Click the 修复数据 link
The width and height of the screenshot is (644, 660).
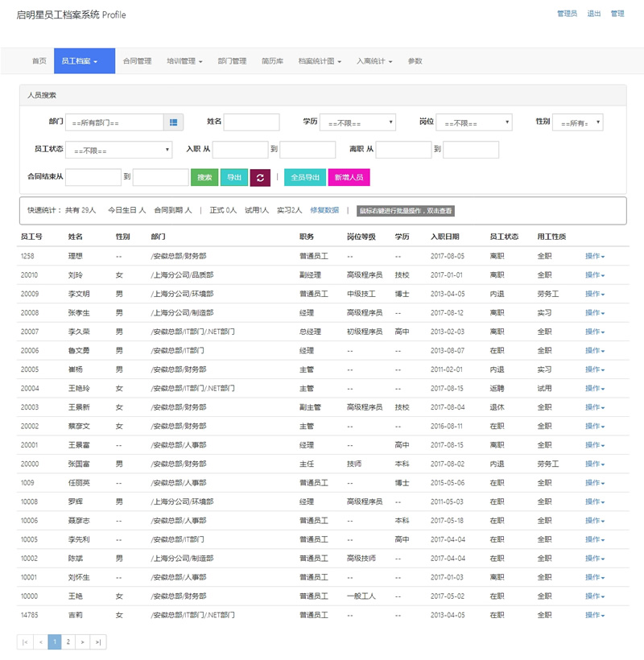click(x=324, y=210)
